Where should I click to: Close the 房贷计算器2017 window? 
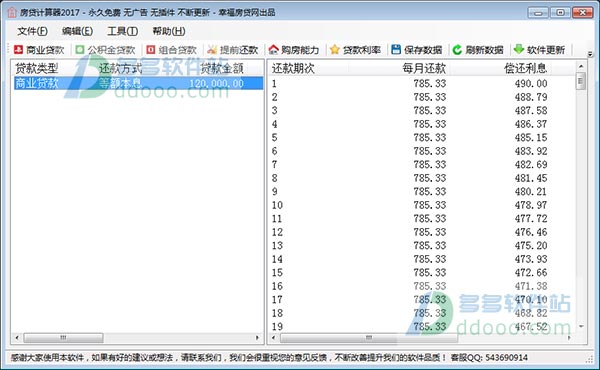pos(582,13)
